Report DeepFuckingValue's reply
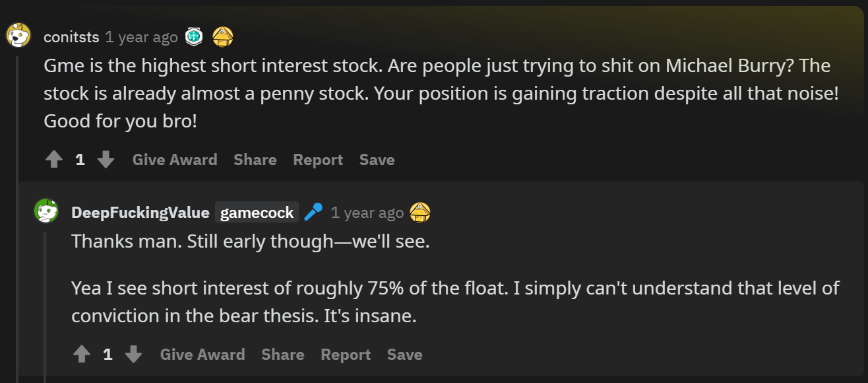The width and height of the screenshot is (868, 383). coord(346,355)
